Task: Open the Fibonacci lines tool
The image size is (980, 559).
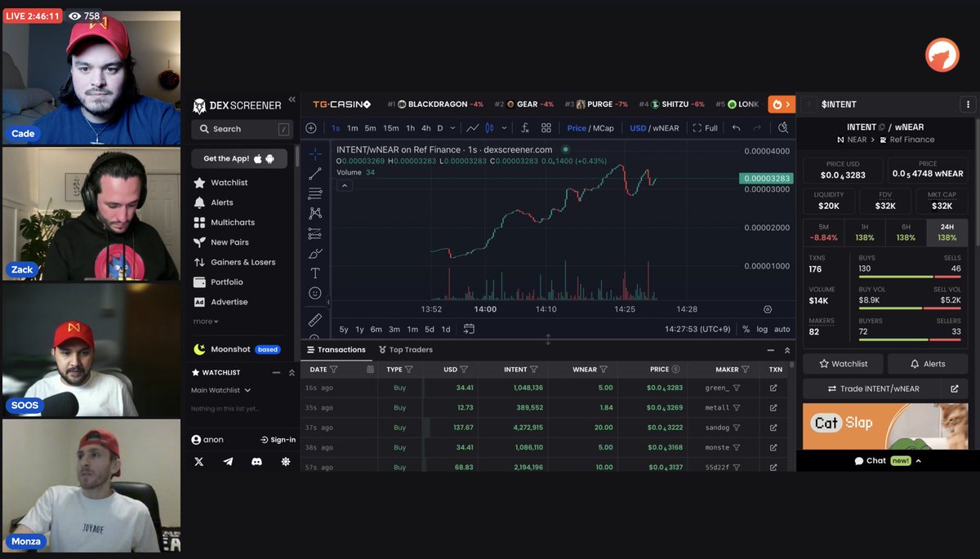Action: click(315, 193)
